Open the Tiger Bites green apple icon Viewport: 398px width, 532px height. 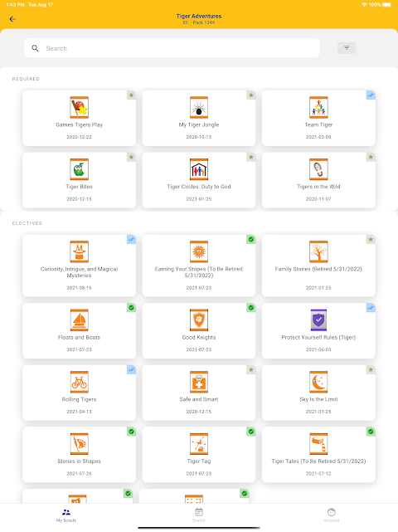(80, 169)
